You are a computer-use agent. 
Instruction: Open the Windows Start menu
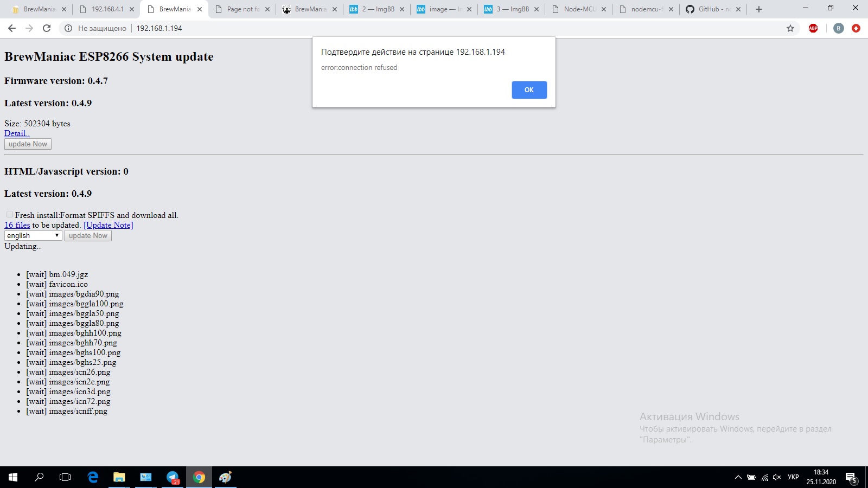pos(13,477)
